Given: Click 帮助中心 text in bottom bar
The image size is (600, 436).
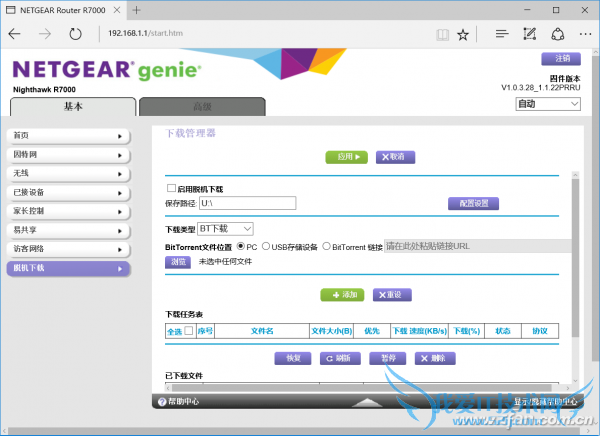Looking at the screenshot, I should [184, 402].
